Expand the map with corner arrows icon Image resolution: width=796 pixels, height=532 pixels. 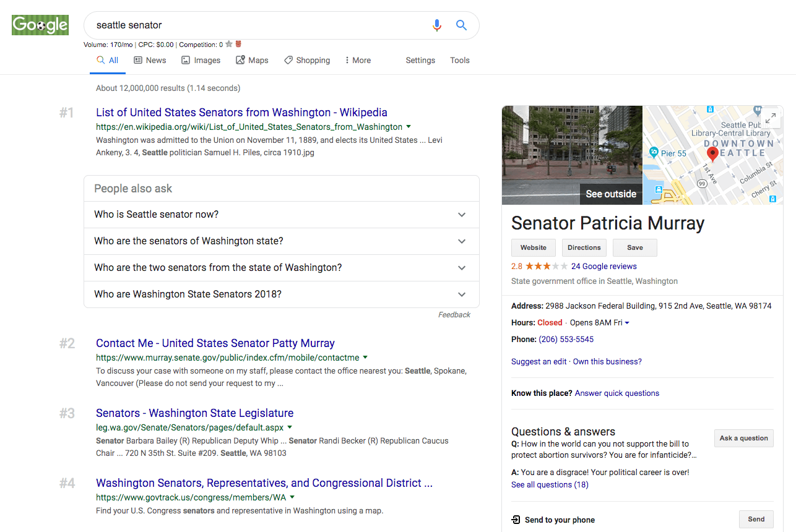770,118
